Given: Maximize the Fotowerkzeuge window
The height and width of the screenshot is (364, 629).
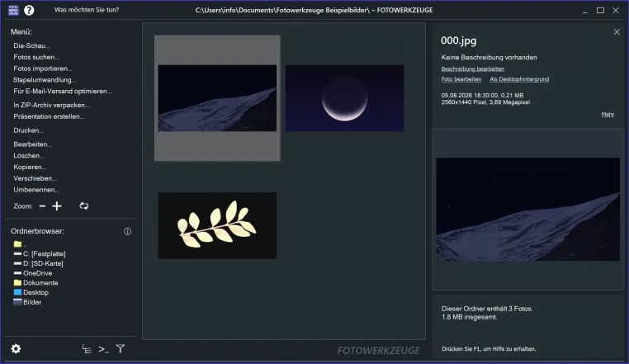Looking at the screenshot, I should point(600,11).
